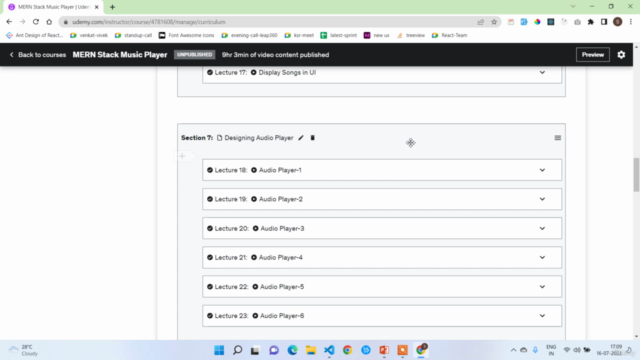Open venkat-vivek bookmark
Image resolution: width=640 pixels, height=360 pixels.
click(x=89, y=36)
